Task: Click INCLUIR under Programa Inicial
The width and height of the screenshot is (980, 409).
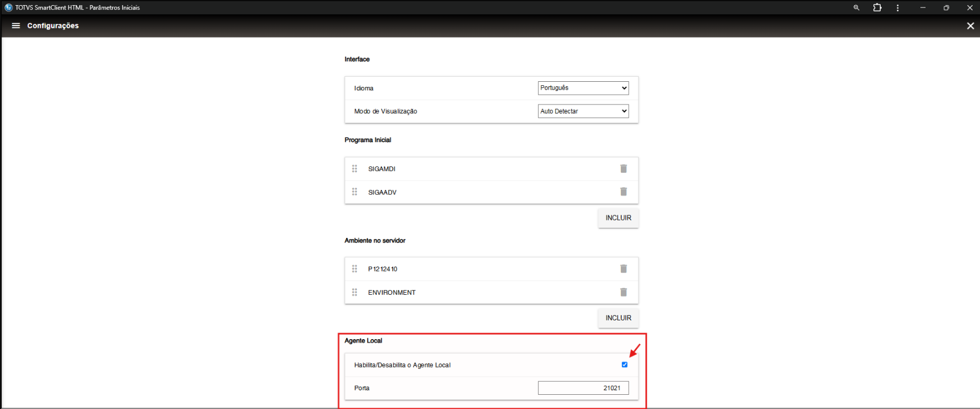Action: (618, 218)
